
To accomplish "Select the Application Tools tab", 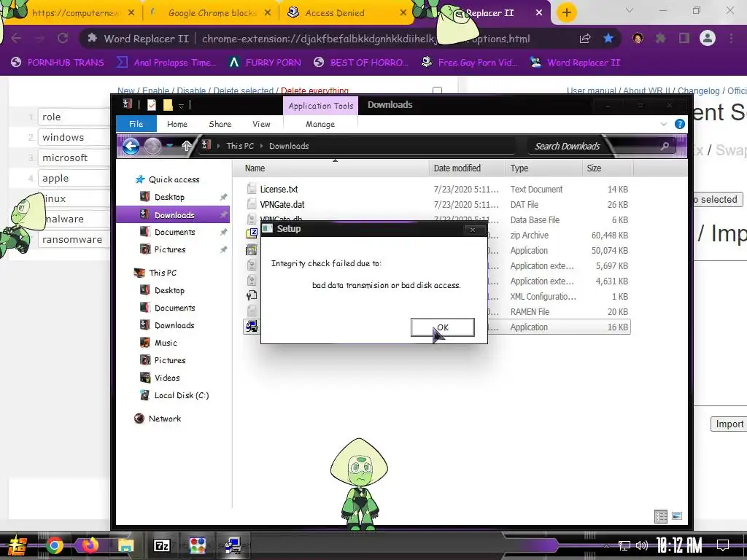I will pos(321,106).
